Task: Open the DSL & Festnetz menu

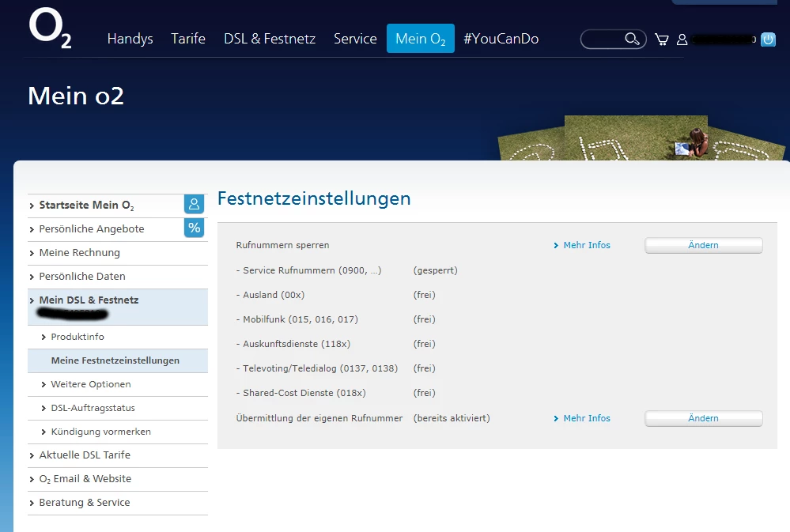Action: tap(270, 39)
